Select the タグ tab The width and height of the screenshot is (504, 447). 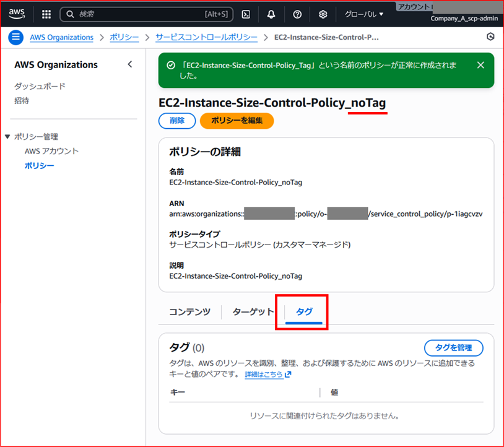(303, 312)
